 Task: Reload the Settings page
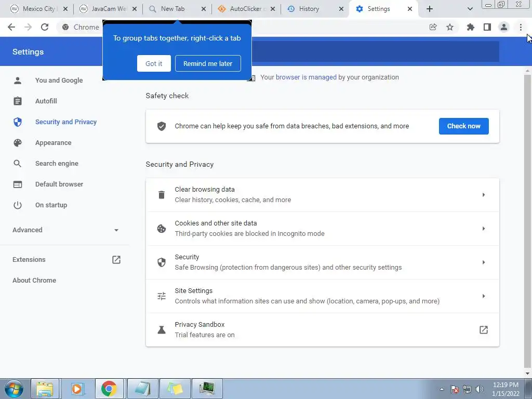pos(45,27)
